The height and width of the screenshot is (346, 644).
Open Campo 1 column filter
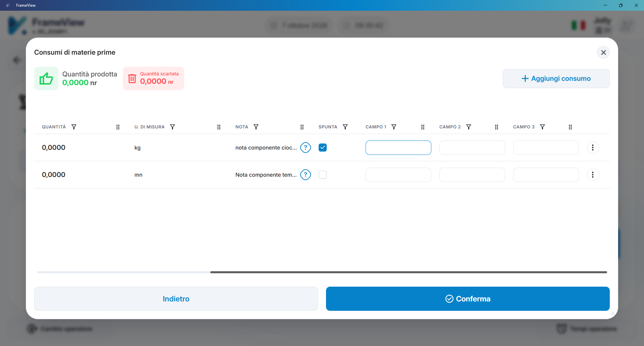click(x=394, y=127)
